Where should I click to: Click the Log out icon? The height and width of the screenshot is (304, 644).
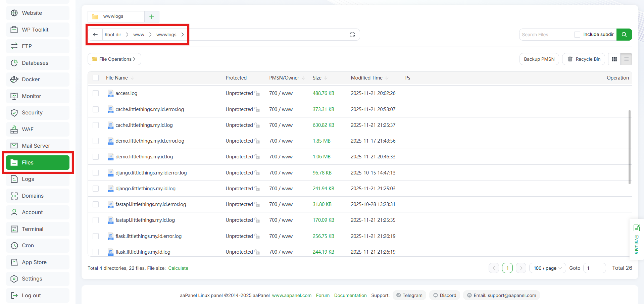pos(14,296)
